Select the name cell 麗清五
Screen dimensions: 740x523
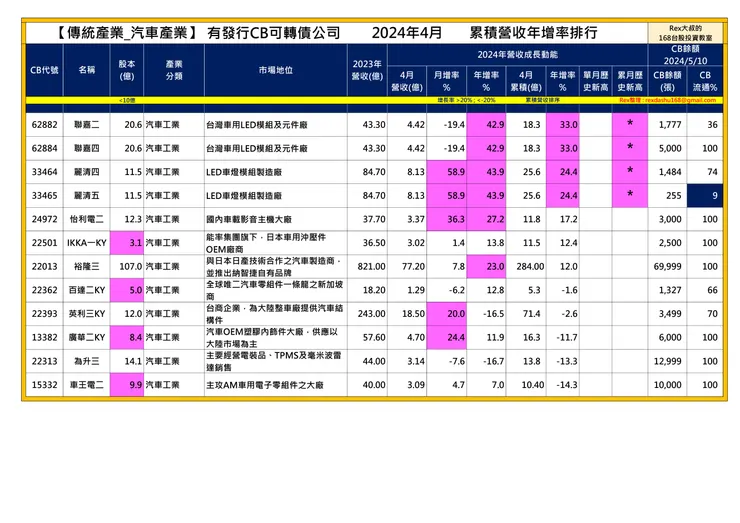pos(86,195)
